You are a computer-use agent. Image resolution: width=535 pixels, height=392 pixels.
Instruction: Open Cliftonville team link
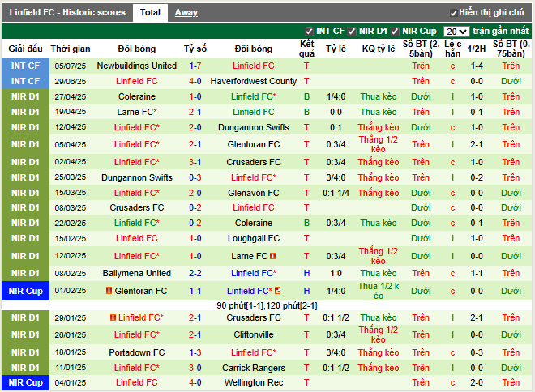pos(254,334)
